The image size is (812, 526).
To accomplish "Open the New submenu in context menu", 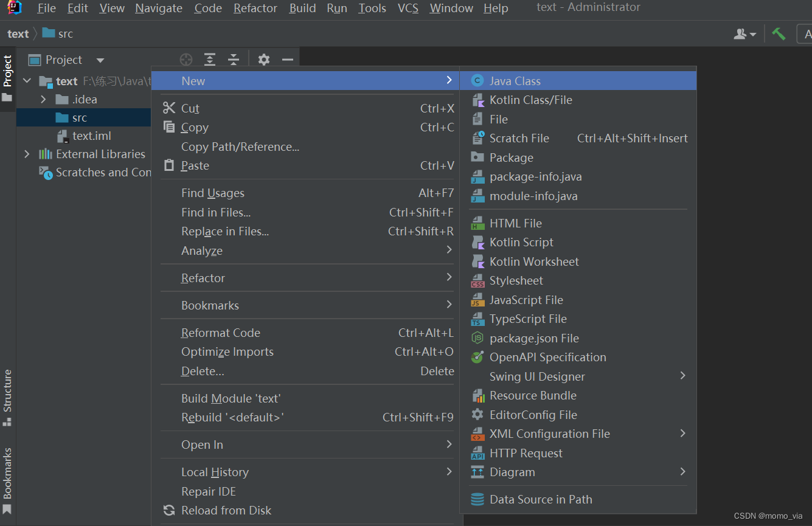I will (x=305, y=81).
